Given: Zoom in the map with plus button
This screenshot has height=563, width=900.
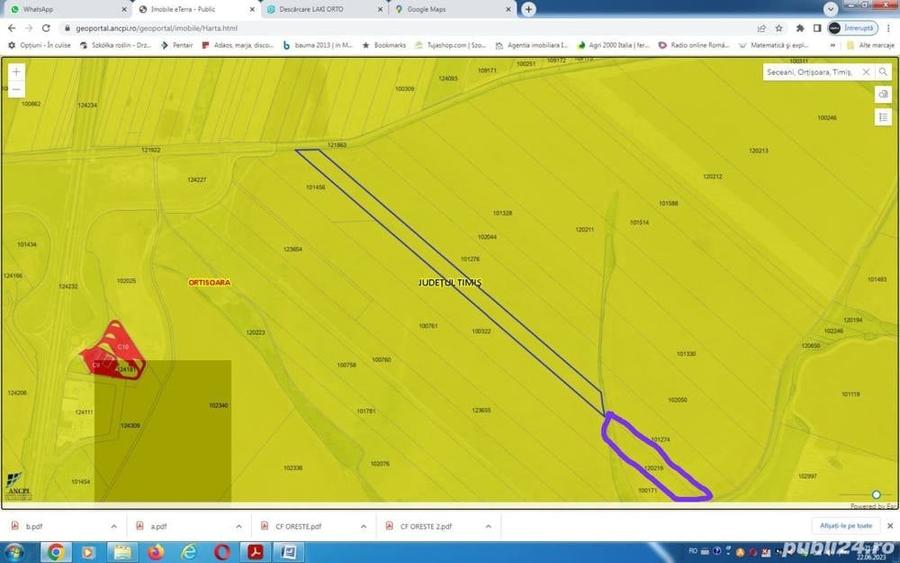Looking at the screenshot, I should click(16, 72).
